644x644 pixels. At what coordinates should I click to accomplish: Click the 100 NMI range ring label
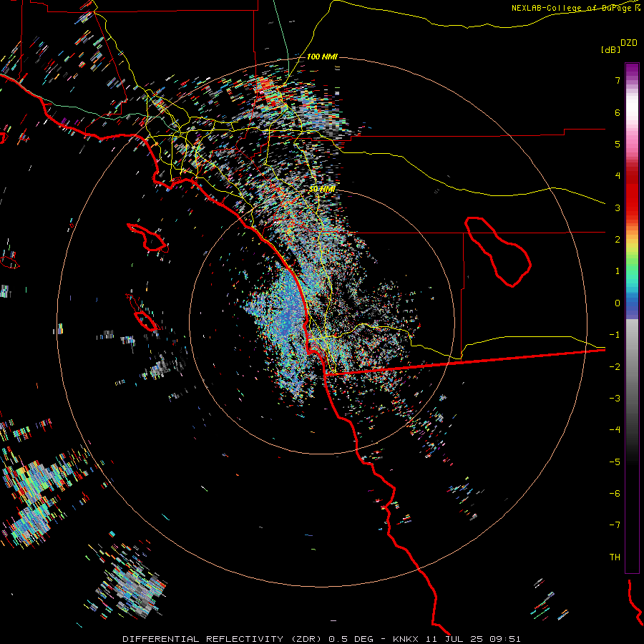pos(322,57)
